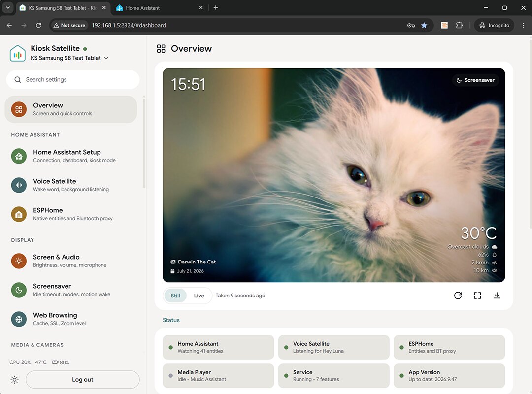The height and width of the screenshot is (394, 532).
Task: Reload the browser page
Action: pos(39,25)
